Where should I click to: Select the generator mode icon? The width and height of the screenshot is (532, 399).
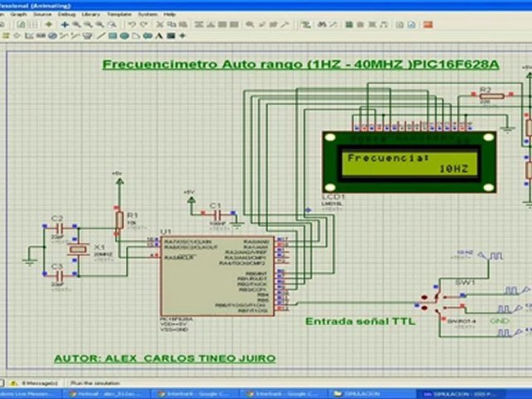[52, 35]
